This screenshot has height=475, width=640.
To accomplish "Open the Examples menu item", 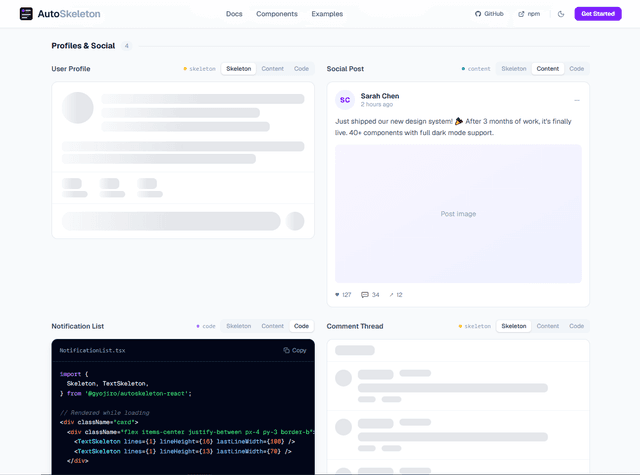I will 327,14.
